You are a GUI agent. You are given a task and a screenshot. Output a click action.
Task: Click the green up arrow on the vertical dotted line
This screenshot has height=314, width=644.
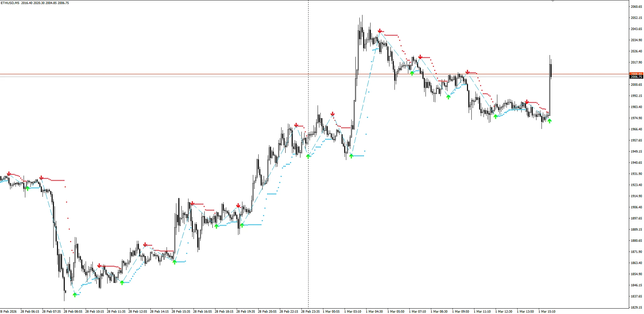(x=308, y=156)
